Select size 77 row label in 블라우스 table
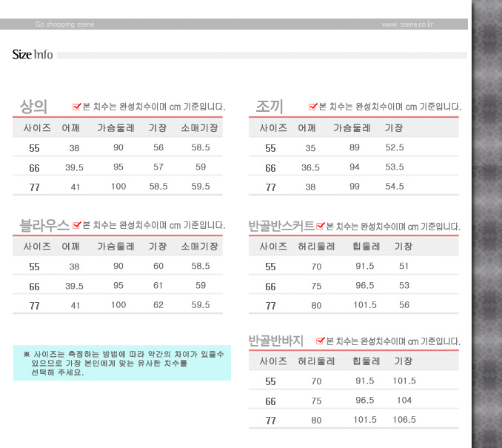 pyautogui.click(x=34, y=306)
